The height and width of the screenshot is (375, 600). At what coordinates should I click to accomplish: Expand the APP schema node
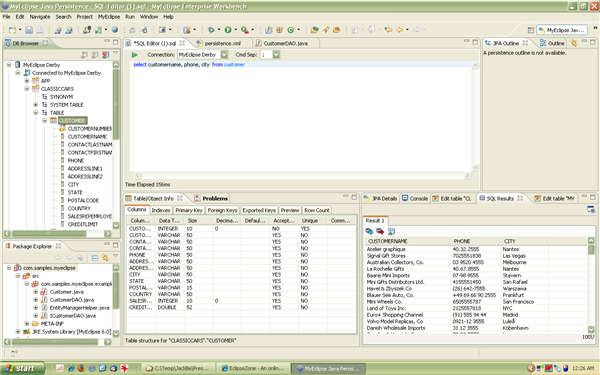point(27,81)
